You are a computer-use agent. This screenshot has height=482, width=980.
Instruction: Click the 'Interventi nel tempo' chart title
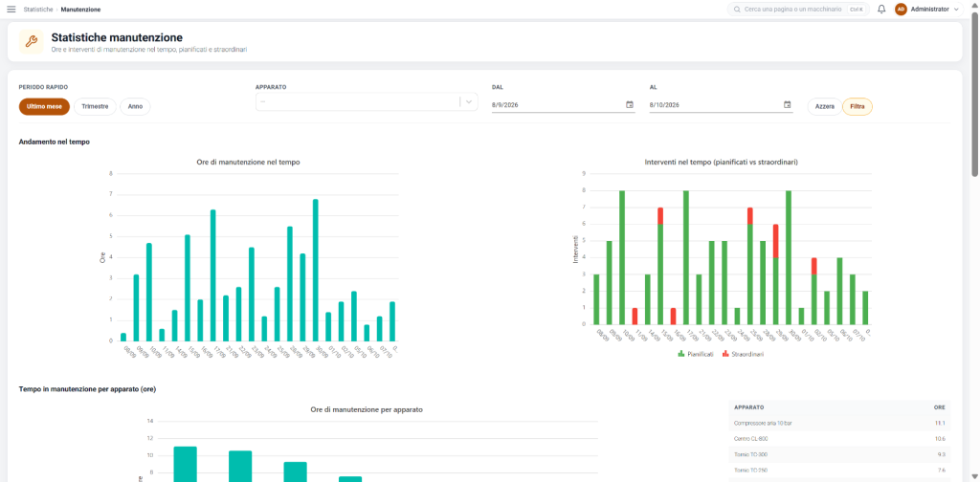pos(721,163)
